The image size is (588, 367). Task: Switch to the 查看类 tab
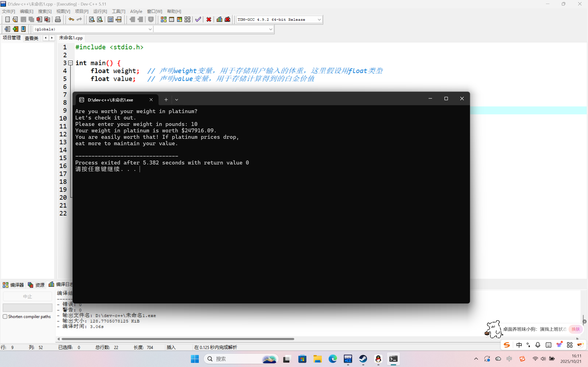32,38
